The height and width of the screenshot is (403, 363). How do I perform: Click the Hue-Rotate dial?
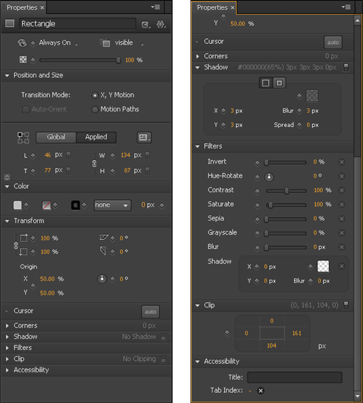(269, 177)
